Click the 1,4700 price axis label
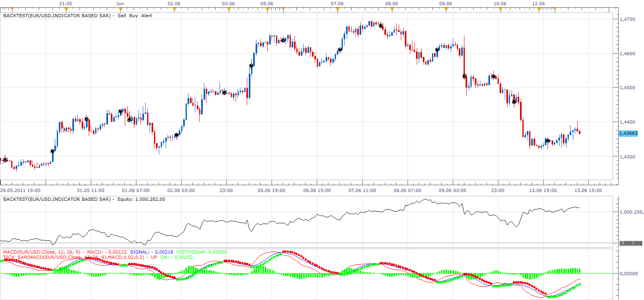Image resolution: width=644 pixels, height=300 pixels. point(627,19)
